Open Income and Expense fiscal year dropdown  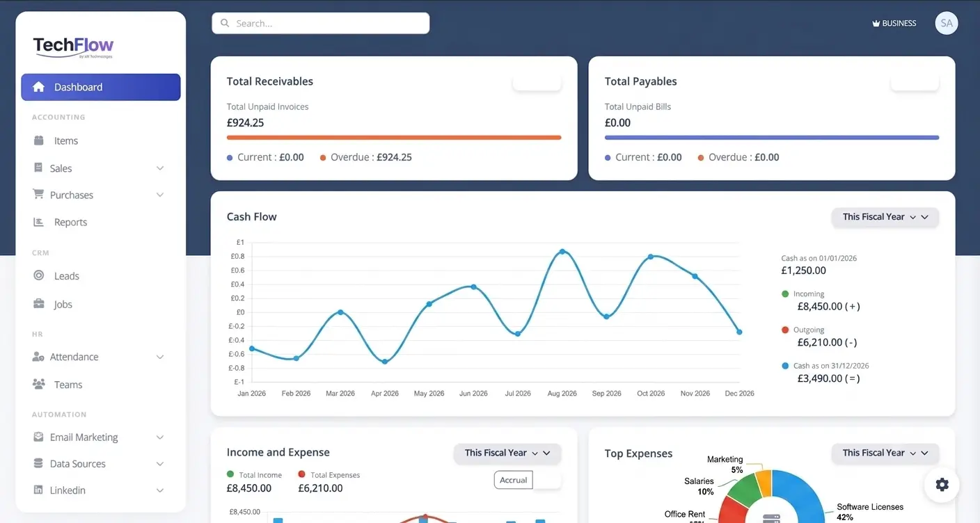click(x=507, y=453)
